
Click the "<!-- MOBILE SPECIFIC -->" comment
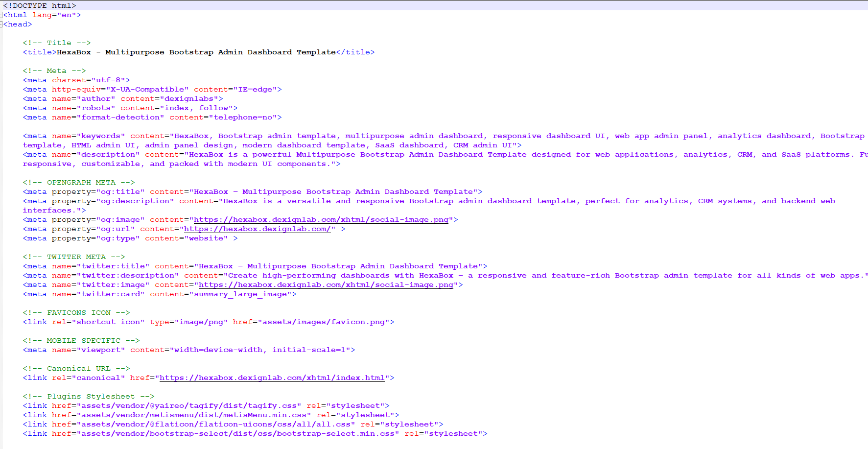coord(81,341)
